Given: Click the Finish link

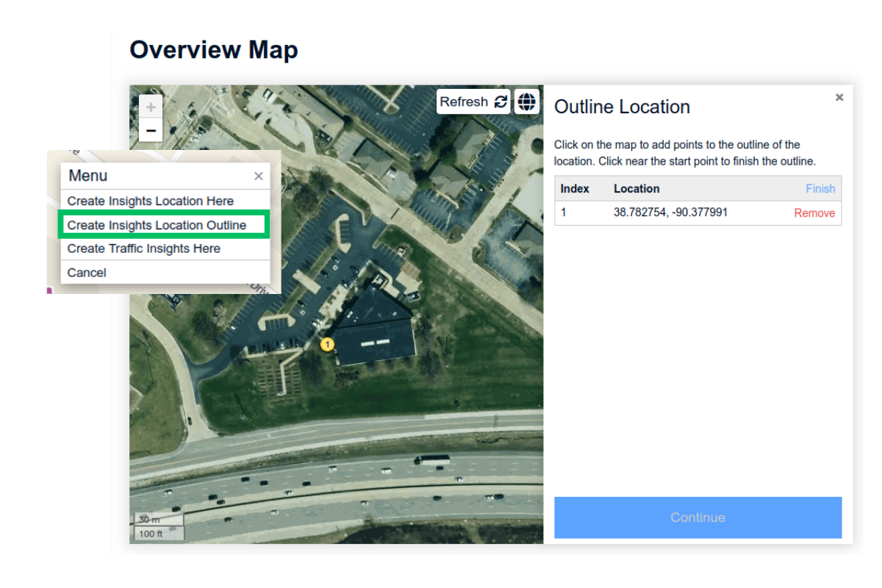Looking at the screenshot, I should point(820,188).
